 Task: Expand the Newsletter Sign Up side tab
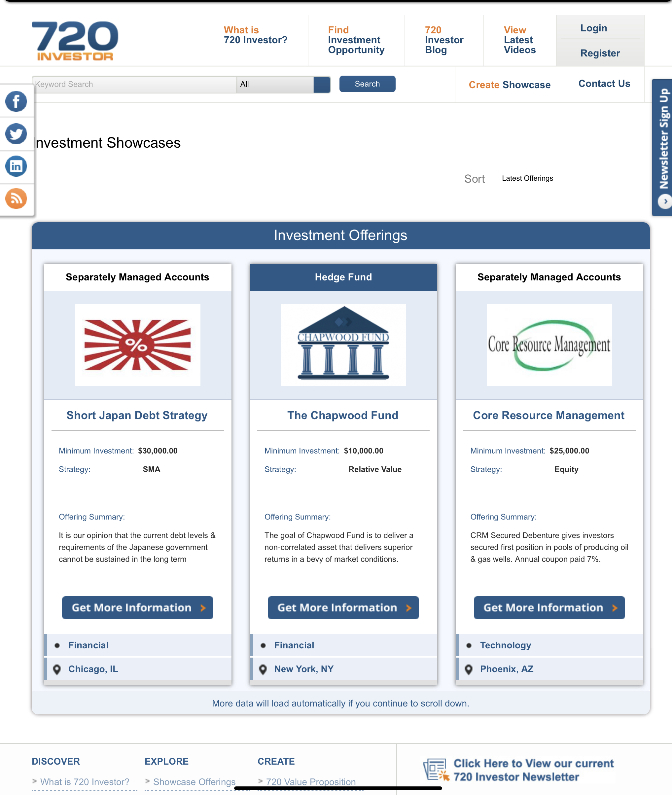pyautogui.click(x=664, y=139)
